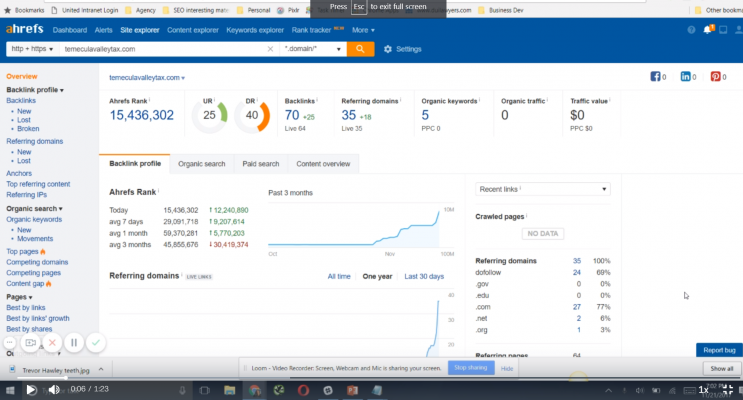Click the Stop sharing button
Image resolution: width=743 pixels, height=400 pixels.
pos(470,368)
